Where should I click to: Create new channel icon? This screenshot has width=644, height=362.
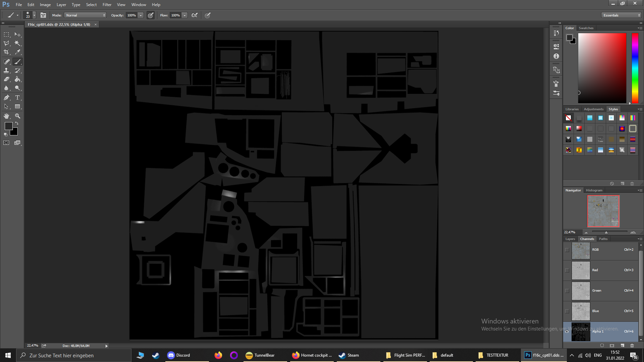point(622,345)
